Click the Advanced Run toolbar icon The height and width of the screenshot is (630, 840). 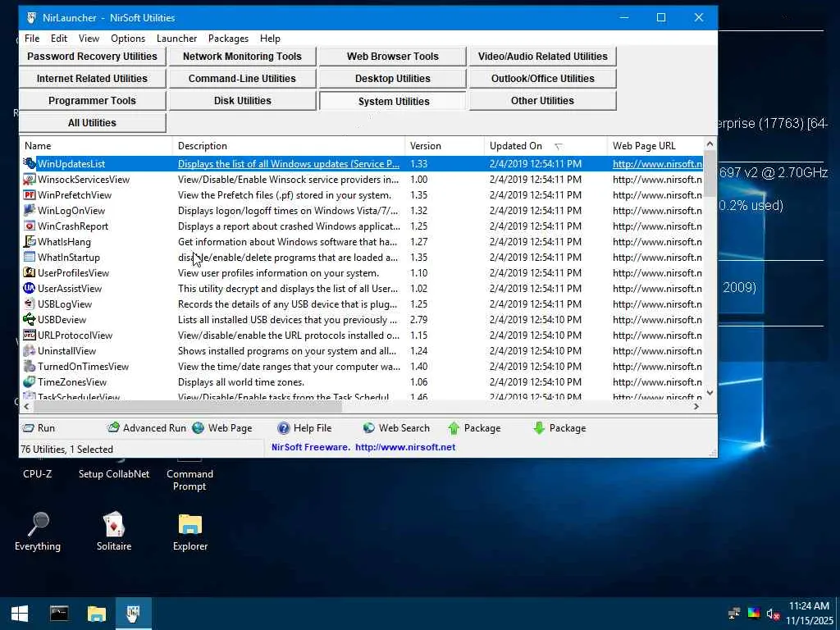pyautogui.click(x=113, y=427)
